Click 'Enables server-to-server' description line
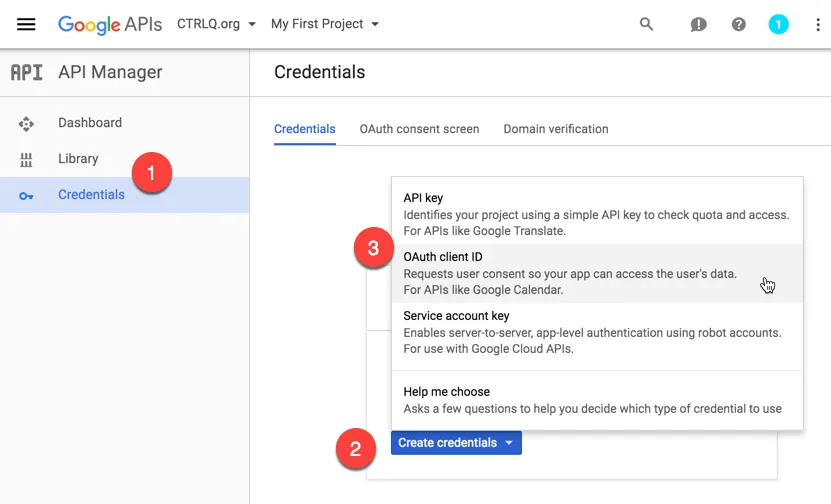Image resolution: width=831 pixels, height=504 pixels. coord(593,333)
